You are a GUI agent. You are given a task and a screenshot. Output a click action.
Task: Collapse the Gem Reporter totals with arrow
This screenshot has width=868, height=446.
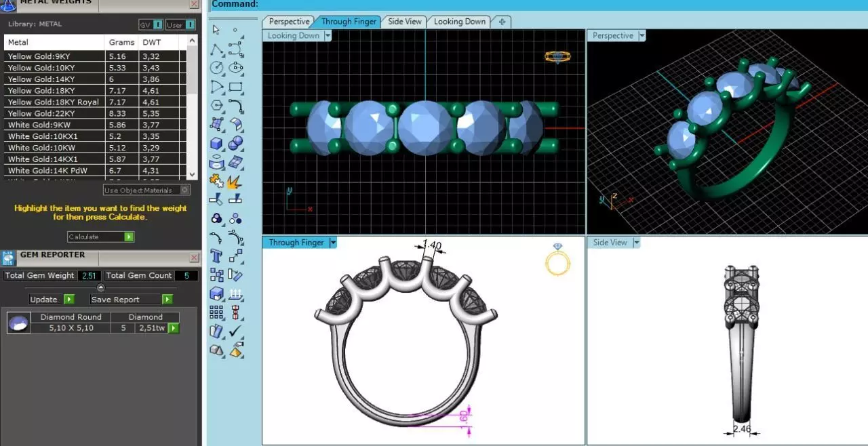click(101, 287)
